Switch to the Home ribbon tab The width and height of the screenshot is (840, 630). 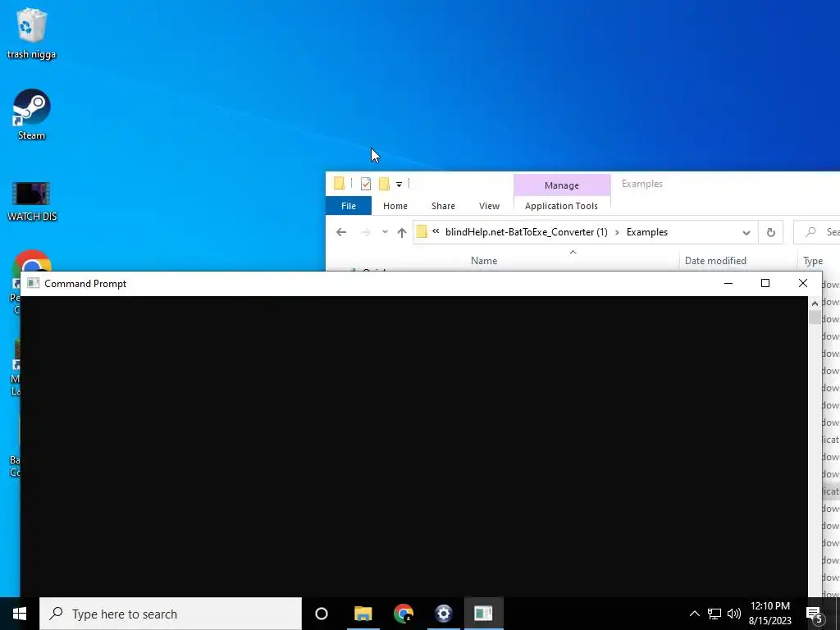pos(395,206)
